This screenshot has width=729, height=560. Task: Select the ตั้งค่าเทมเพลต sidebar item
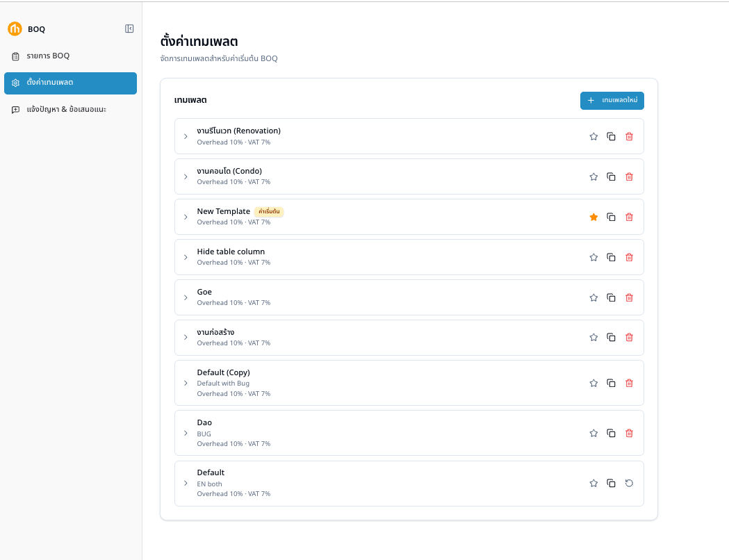pyautogui.click(x=71, y=83)
